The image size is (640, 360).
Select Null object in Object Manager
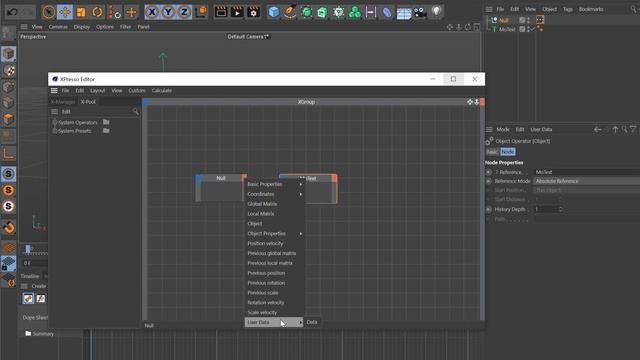[504, 20]
